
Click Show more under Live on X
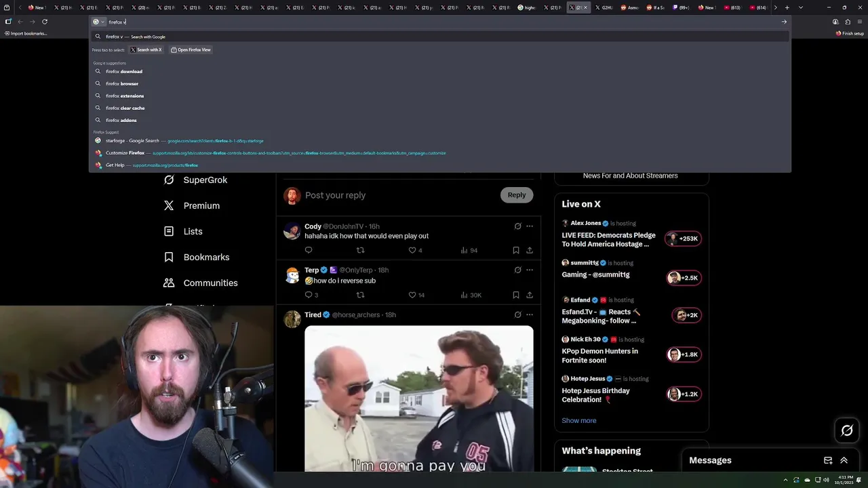(579, 420)
